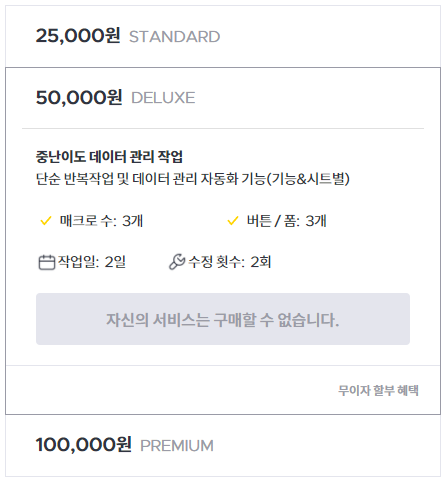Viewport: 446px width, 484px height.
Task: Expand the 25,000원 STANDARD package
Action: tap(223, 36)
